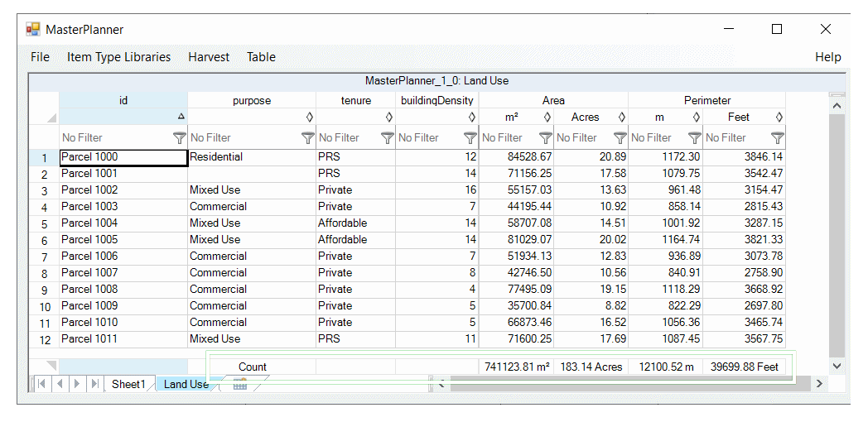Toggle sort diamond on m² column
868x422 pixels.
547,117
